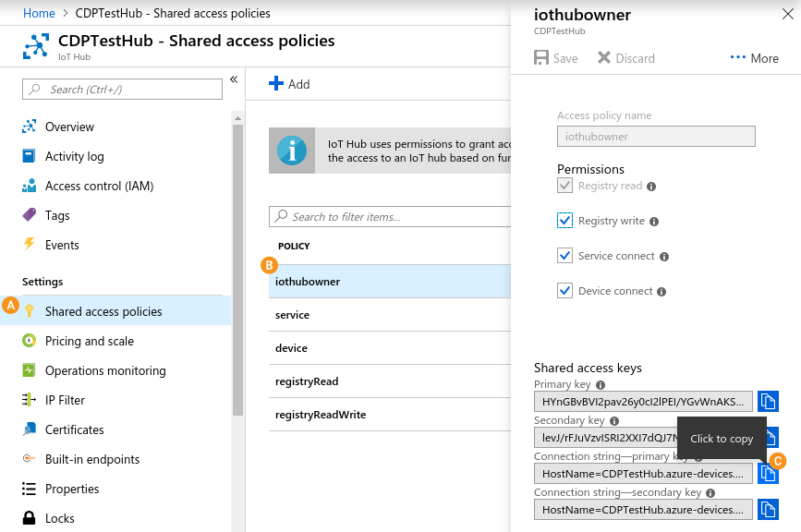
Task: Open Access control (IAM) section
Action: click(x=99, y=186)
